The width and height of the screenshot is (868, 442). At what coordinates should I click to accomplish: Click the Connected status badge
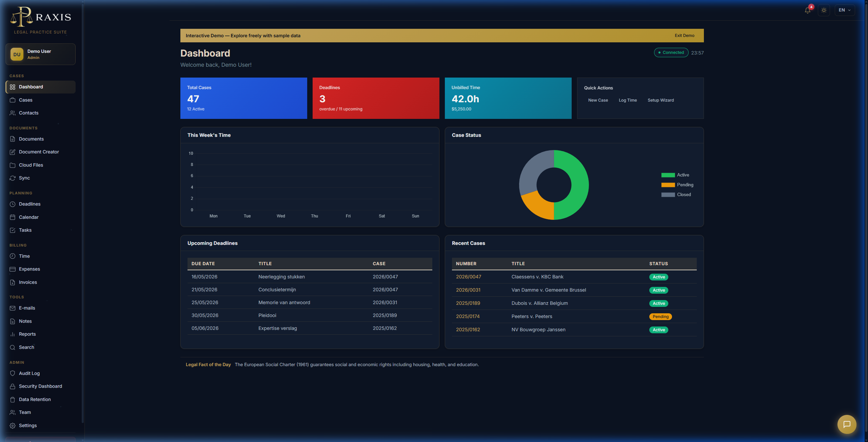[x=671, y=52]
